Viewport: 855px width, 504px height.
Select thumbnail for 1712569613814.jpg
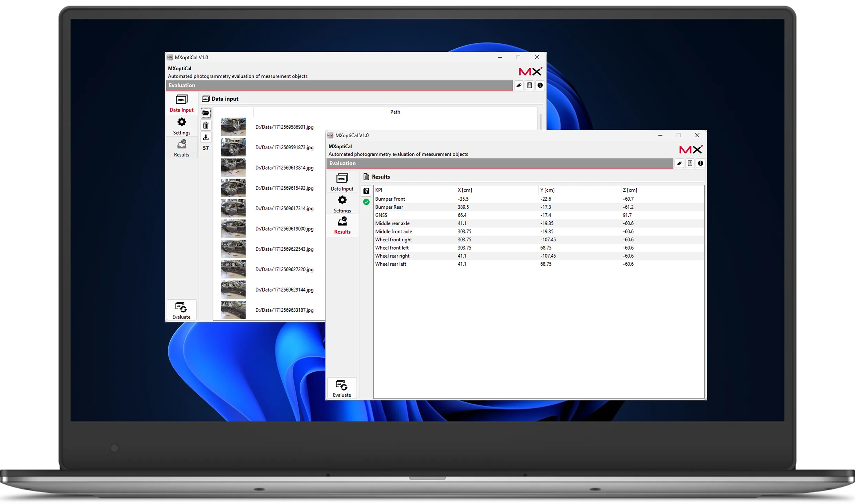click(x=233, y=168)
